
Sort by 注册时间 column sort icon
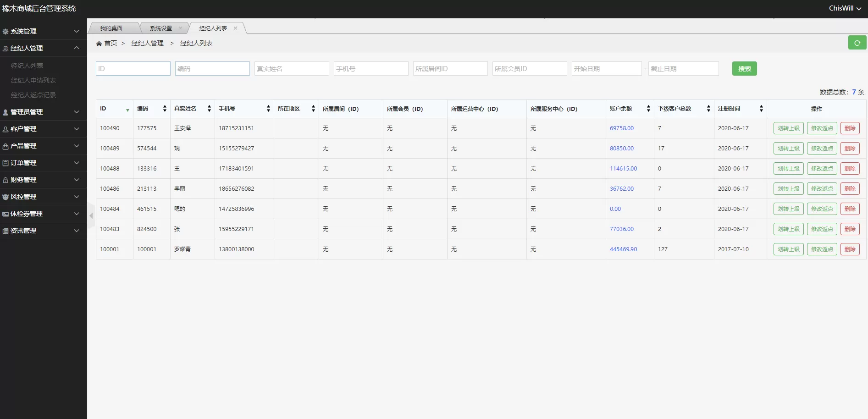click(761, 109)
